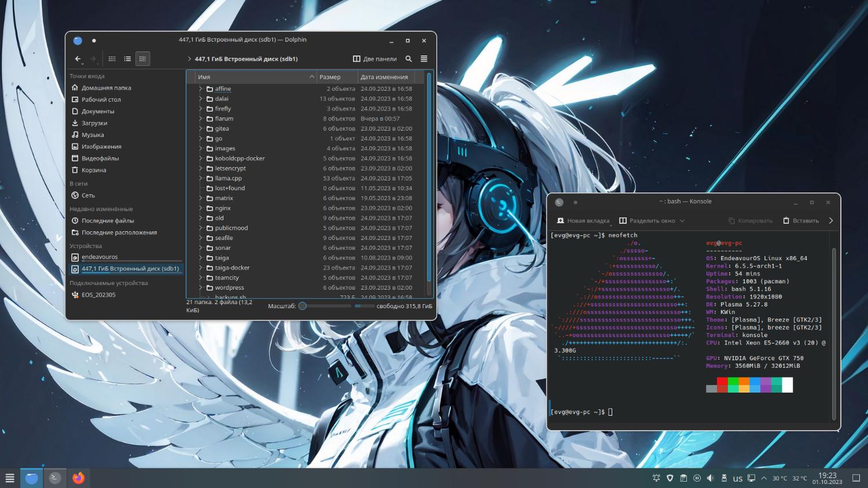868x488 pixels.
Task: Click the breadcrumb path 447,1 ГиБ Встроенный диск
Action: (246, 59)
